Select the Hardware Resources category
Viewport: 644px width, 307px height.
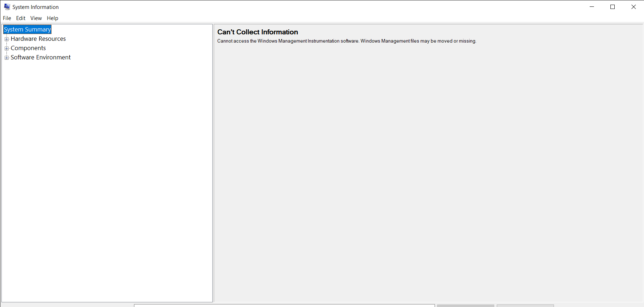(38, 39)
